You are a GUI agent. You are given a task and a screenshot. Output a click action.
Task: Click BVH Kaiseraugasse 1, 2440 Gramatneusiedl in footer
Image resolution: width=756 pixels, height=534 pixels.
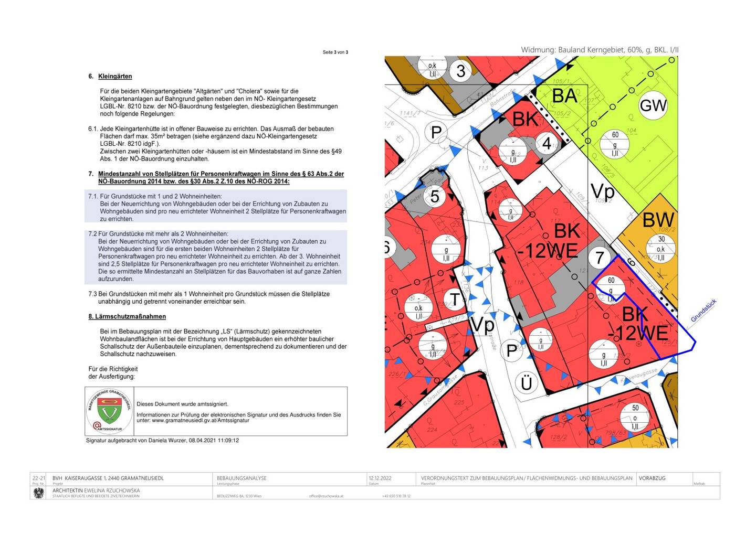click(108, 478)
